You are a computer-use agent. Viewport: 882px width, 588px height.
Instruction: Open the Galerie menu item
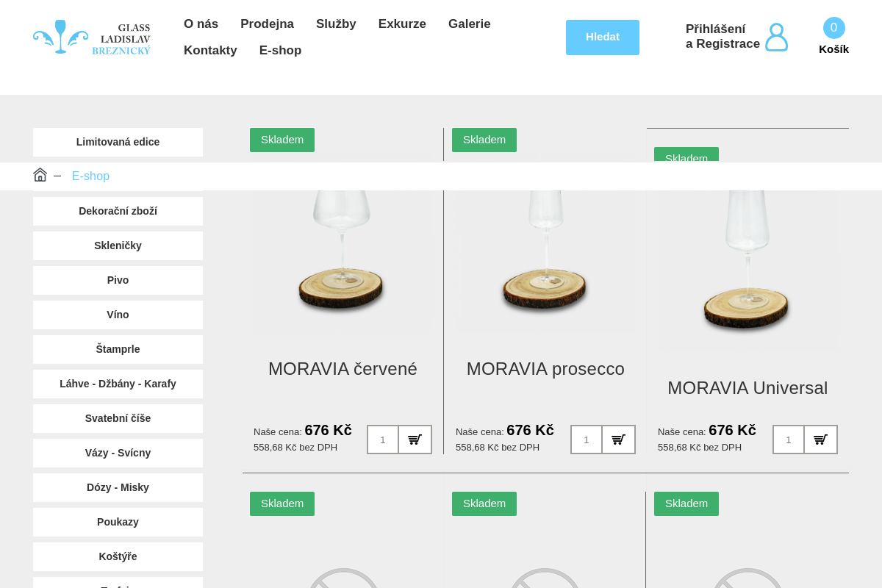click(469, 24)
